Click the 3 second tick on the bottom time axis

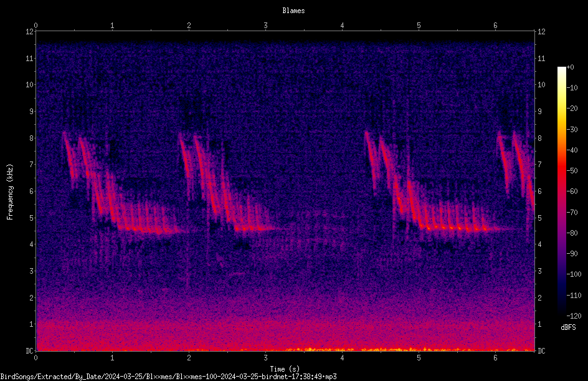[x=265, y=358]
